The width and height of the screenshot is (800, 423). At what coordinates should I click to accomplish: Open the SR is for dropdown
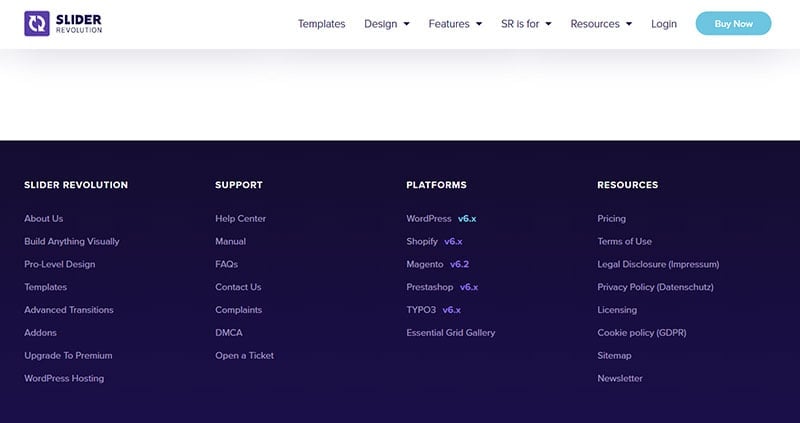(x=526, y=24)
